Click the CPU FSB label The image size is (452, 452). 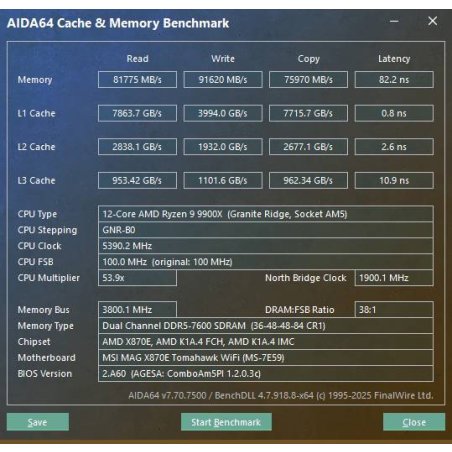click(35, 262)
